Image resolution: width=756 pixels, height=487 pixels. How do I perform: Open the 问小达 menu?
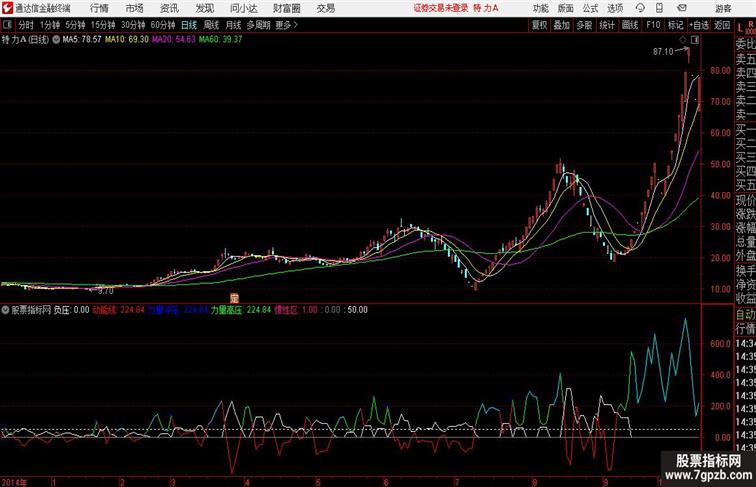243,8
